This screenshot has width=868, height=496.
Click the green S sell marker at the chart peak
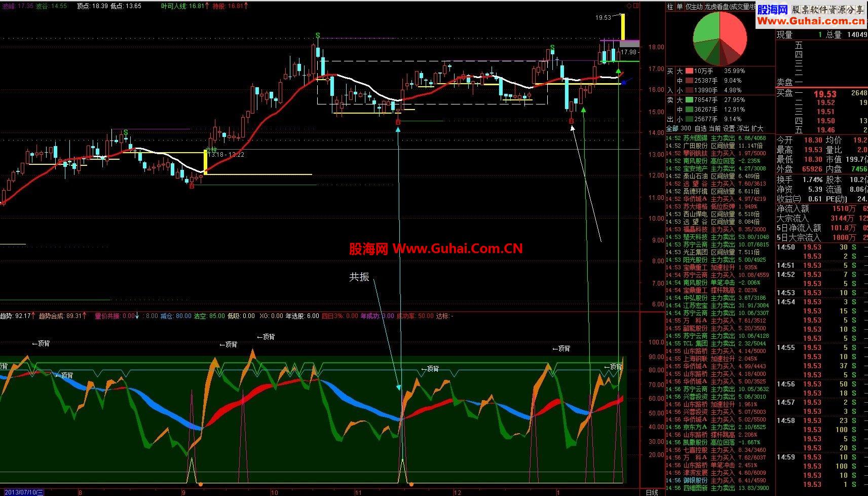(x=318, y=36)
